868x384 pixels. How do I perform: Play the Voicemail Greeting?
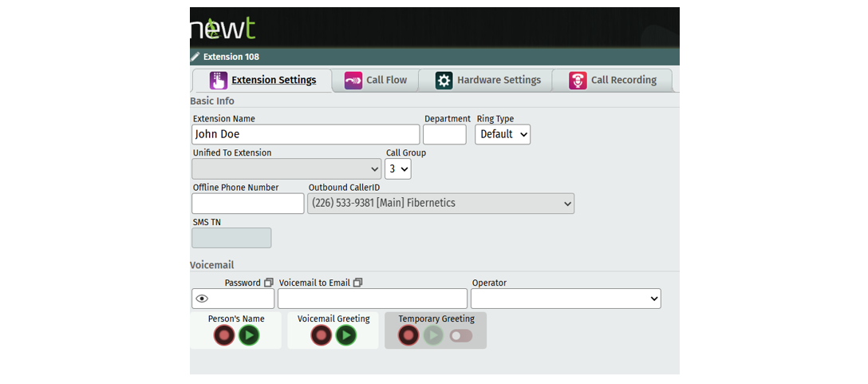point(345,335)
